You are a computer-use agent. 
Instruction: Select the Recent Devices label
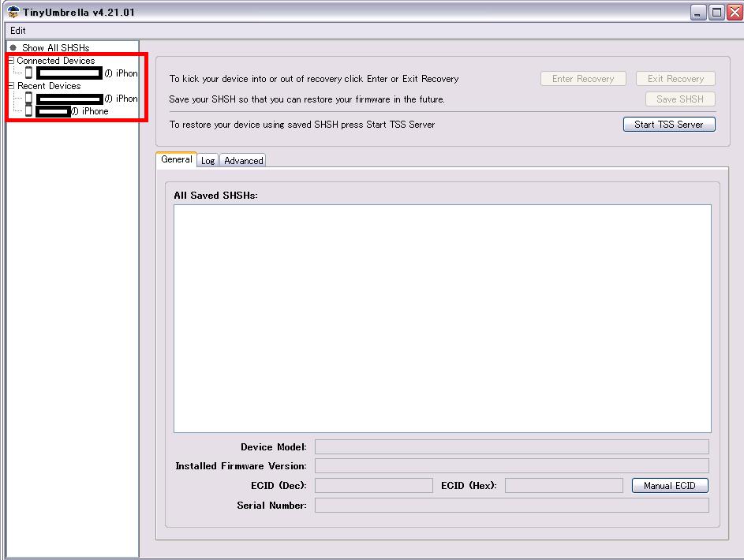point(49,86)
